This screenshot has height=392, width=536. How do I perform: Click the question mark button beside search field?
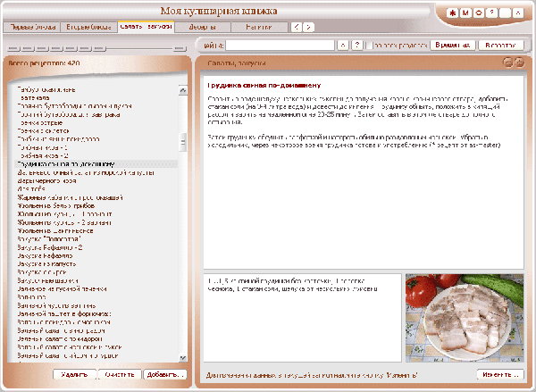[357, 45]
